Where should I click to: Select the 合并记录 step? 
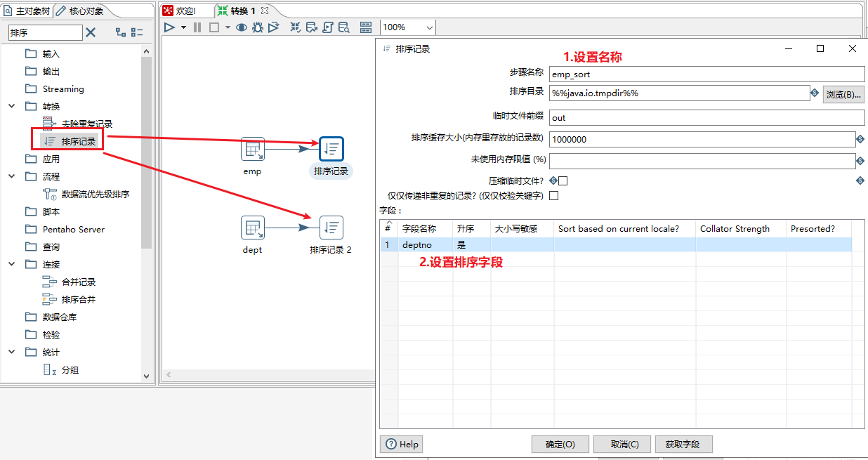(x=79, y=282)
